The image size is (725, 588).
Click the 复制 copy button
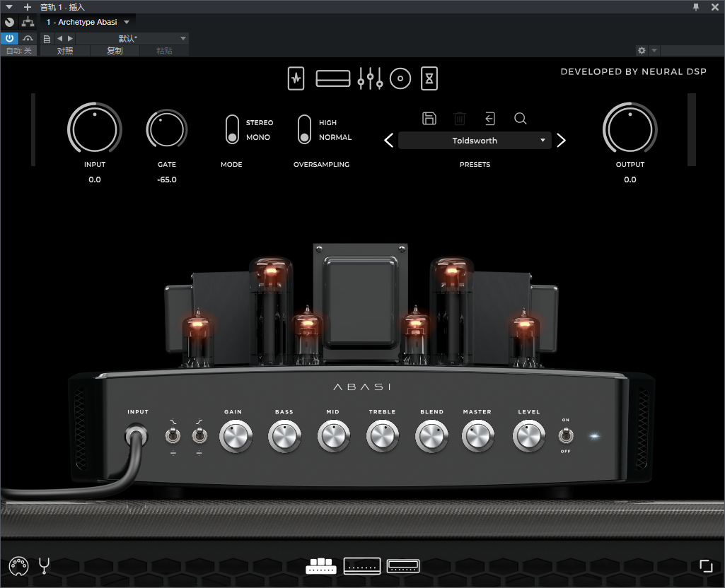pos(115,51)
